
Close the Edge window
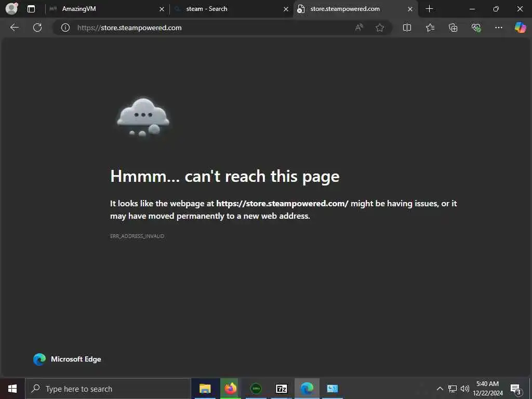click(520, 9)
